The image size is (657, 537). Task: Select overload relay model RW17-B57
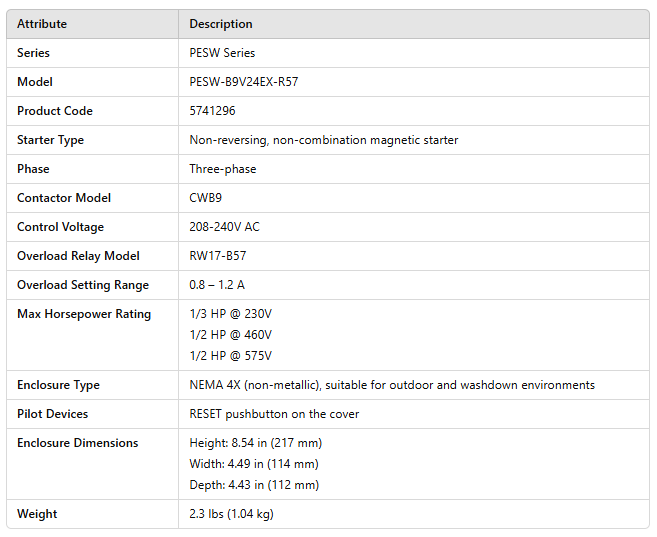point(218,256)
